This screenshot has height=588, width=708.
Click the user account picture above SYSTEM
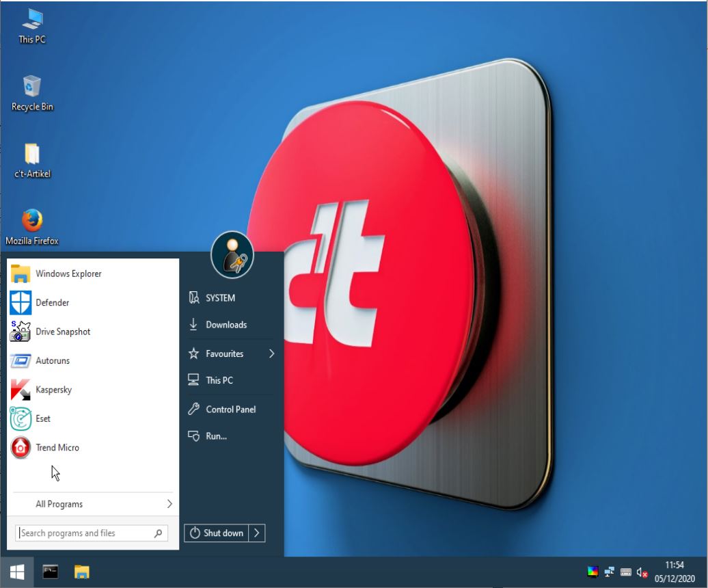pos(233,256)
